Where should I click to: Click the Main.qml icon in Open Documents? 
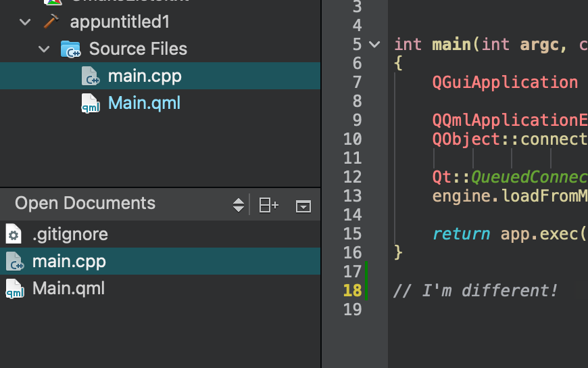point(14,289)
